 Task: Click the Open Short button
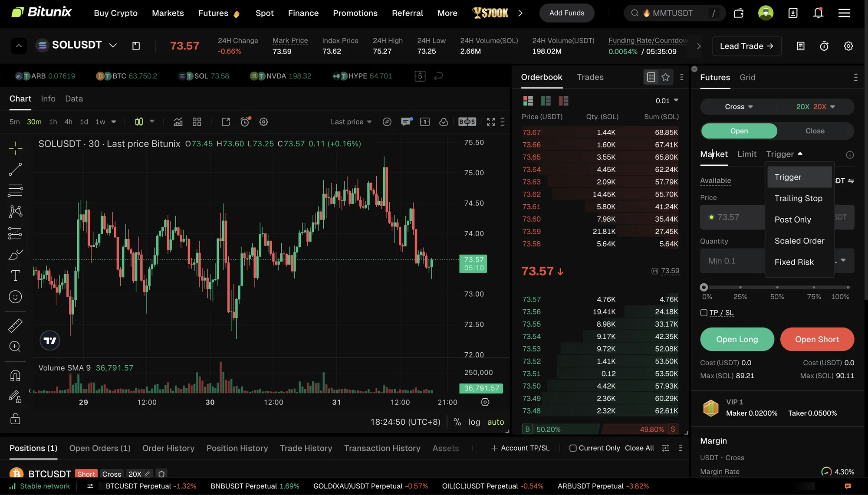[x=817, y=339]
